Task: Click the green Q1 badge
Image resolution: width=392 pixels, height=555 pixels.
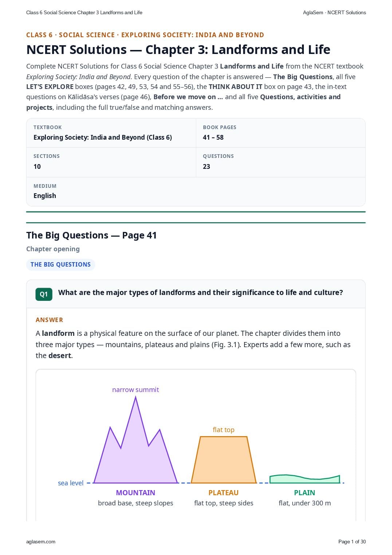Action: pyautogui.click(x=44, y=294)
